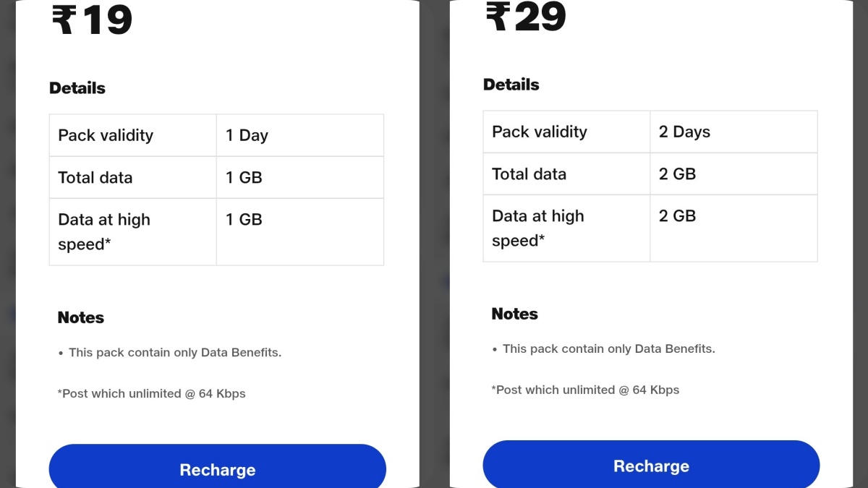Select the Data at high speed row on ₹29 card
The width and height of the screenshot is (868, 488).
pos(650,228)
